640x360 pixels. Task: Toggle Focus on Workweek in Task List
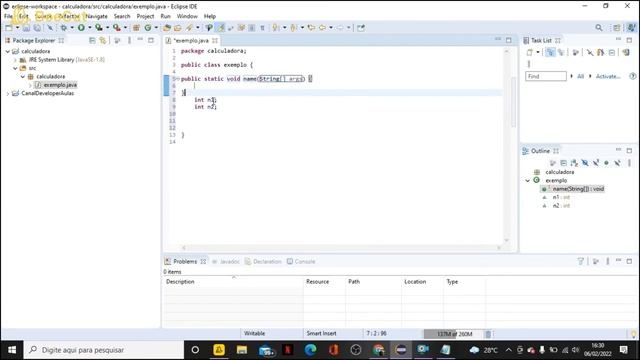(576, 52)
